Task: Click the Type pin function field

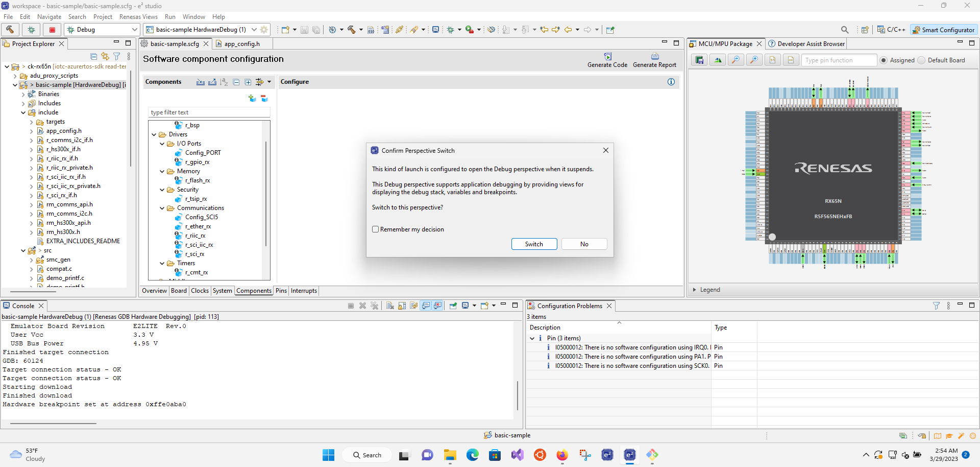Action: (x=840, y=60)
